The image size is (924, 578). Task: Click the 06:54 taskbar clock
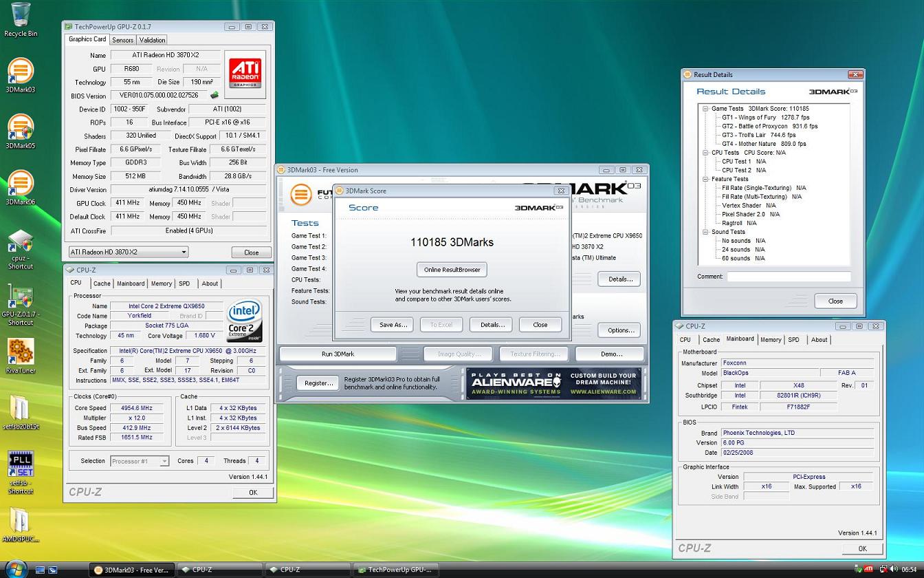(x=910, y=570)
